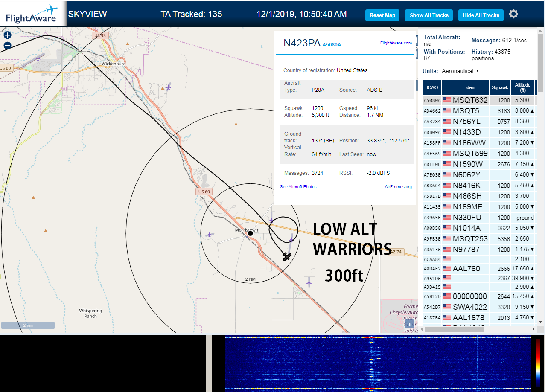The height and width of the screenshot is (392, 545).
Task: Click the spectrum waterfall display
Action: [378, 363]
